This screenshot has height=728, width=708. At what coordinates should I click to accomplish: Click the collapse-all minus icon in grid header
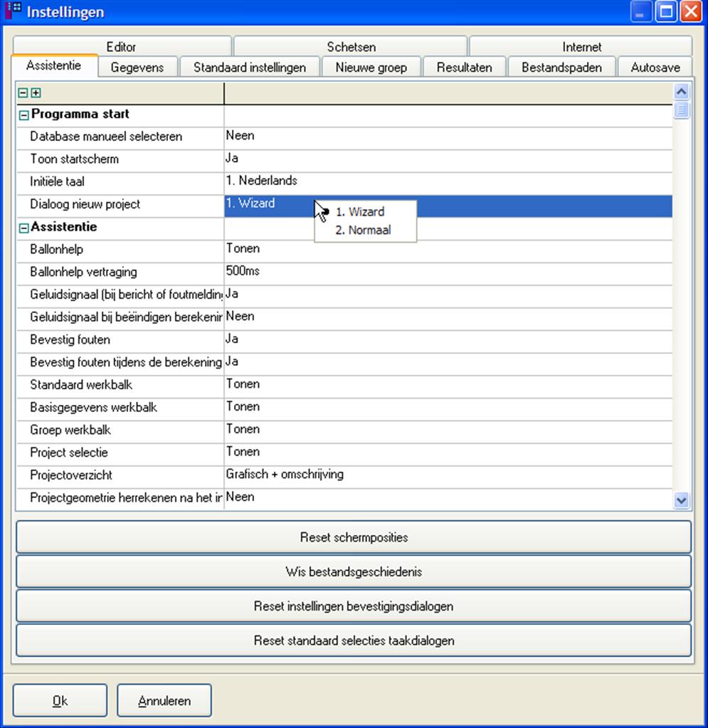click(23, 93)
